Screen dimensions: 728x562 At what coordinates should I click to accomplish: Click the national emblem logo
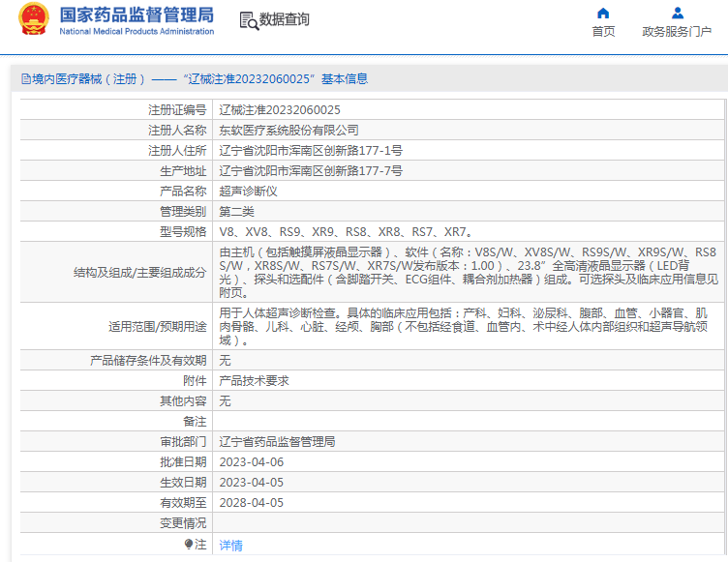coord(34,19)
